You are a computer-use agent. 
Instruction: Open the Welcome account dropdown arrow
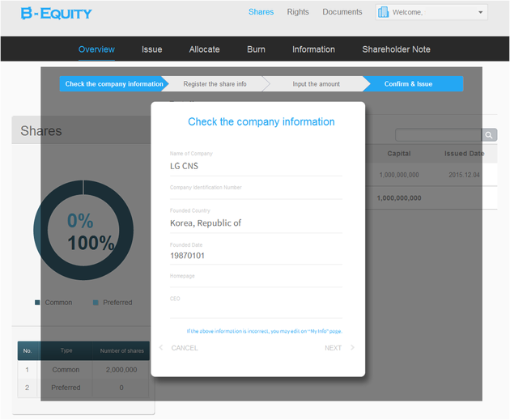[x=480, y=12]
